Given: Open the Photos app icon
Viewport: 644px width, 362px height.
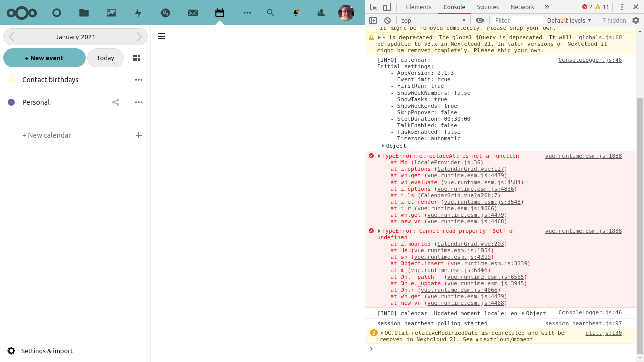Looking at the screenshot, I should (x=111, y=13).
